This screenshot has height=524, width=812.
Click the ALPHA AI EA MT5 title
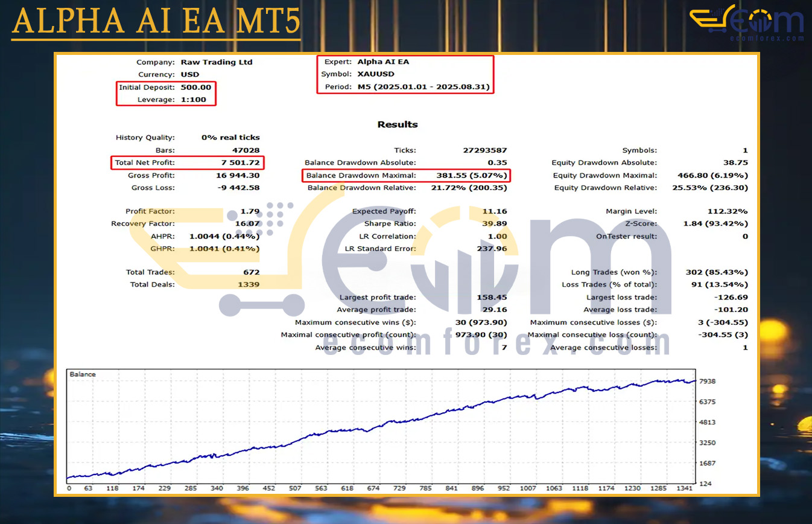click(x=156, y=22)
